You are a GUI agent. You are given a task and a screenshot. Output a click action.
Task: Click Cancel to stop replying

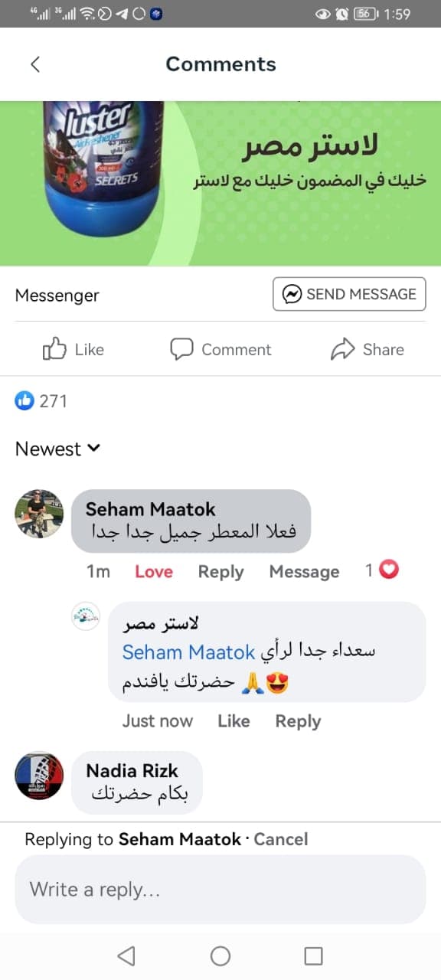pyautogui.click(x=281, y=839)
